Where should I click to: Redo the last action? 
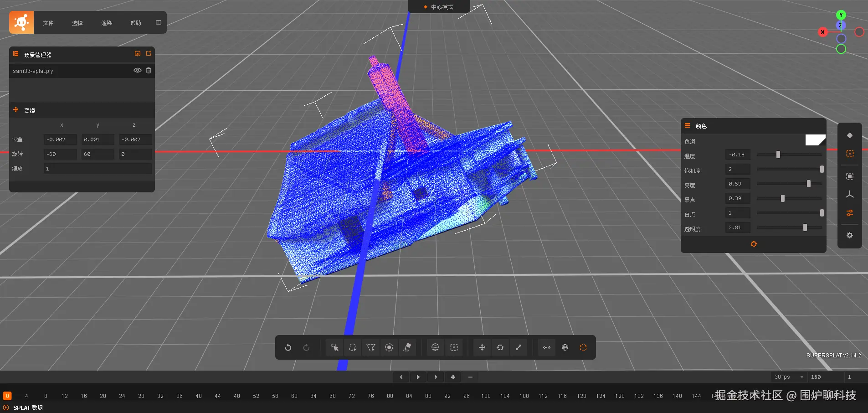point(306,347)
